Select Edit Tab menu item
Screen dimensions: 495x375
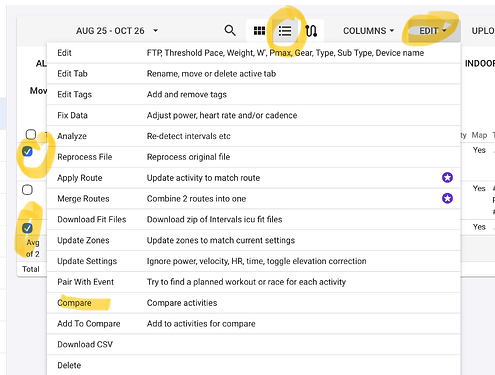(x=254, y=74)
